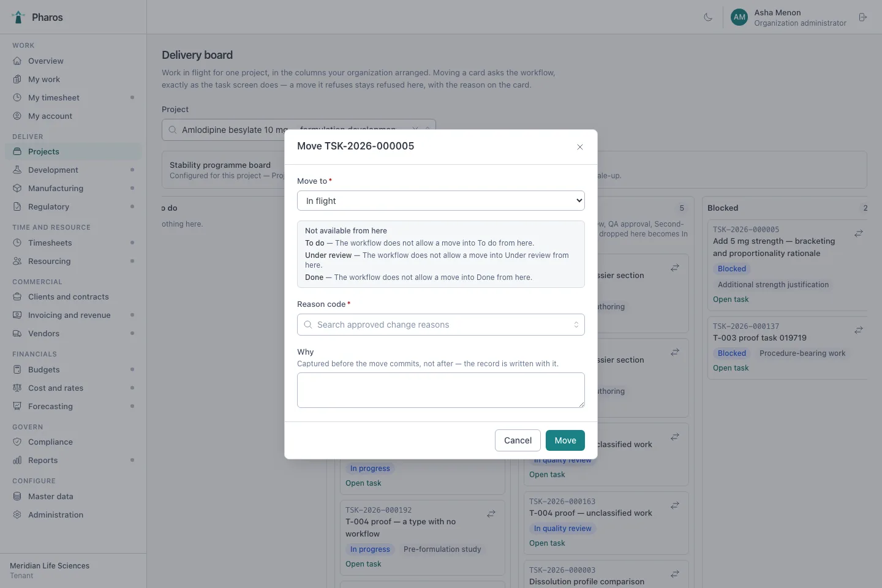
Task: Toggle dark mode moon icon
Action: [708, 17]
